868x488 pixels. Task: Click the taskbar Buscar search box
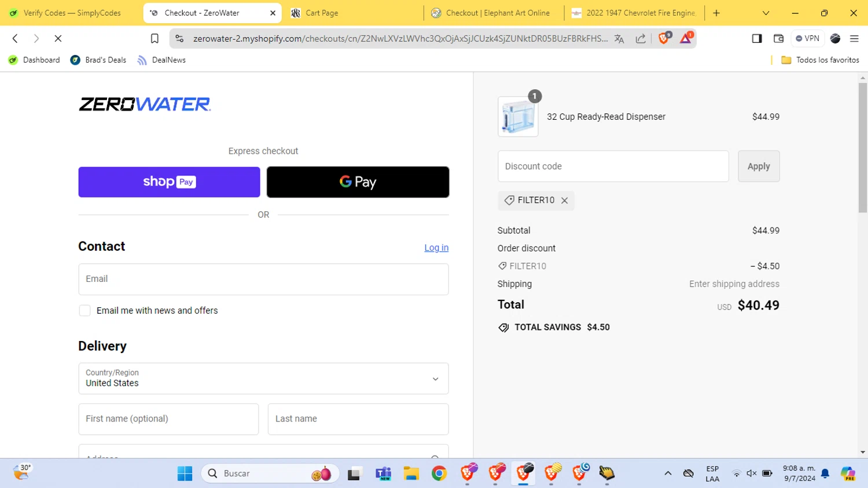[270, 474]
